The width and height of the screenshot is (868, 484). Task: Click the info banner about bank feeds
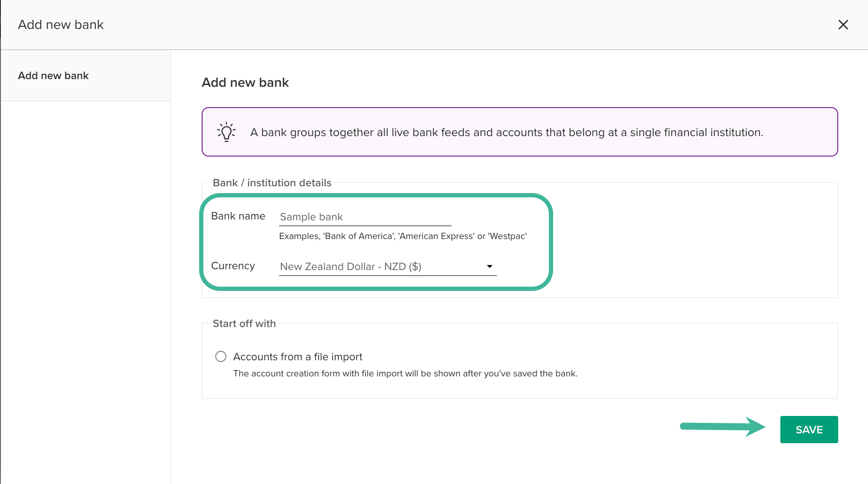coord(506,132)
